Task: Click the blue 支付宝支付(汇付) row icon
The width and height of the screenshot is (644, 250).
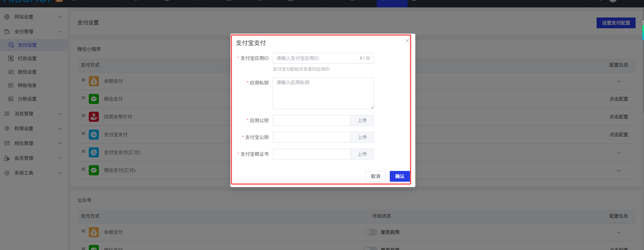Action: click(94, 152)
